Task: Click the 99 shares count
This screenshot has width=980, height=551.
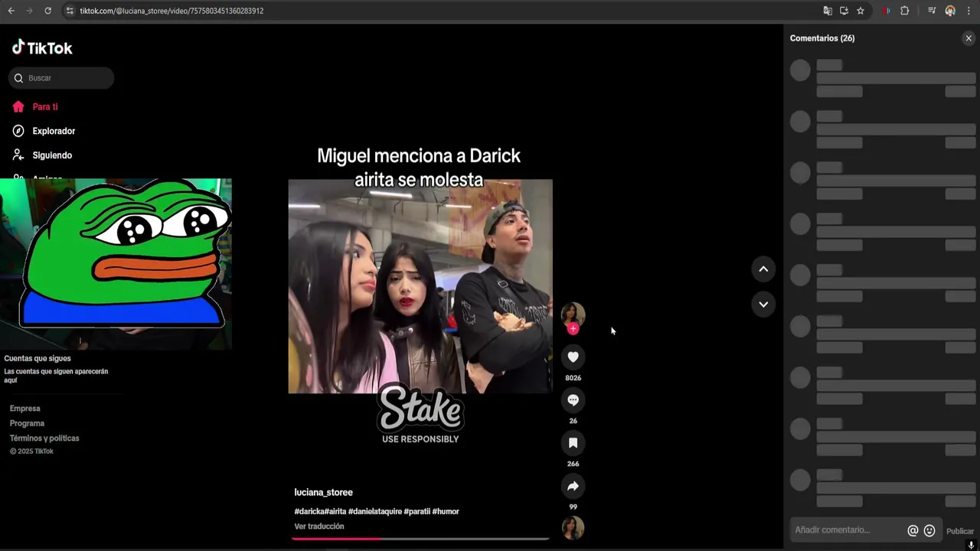Action: click(573, 507)
